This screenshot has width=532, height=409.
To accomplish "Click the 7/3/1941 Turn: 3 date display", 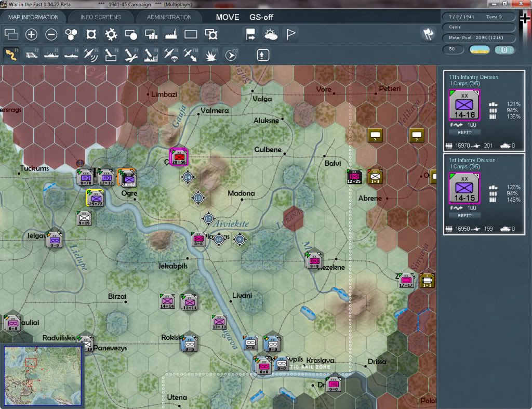I will pos(478,17).
